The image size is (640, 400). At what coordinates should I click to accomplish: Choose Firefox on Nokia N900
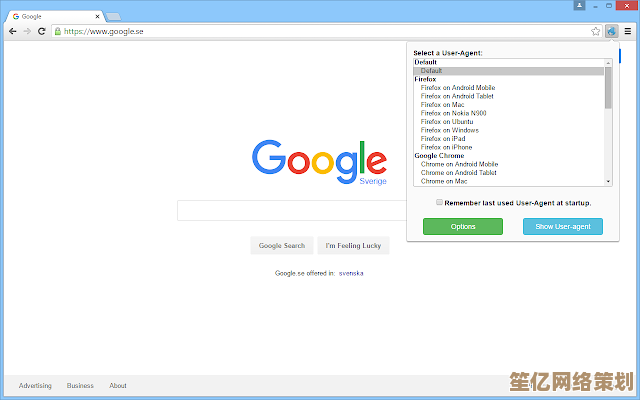(x=509, y=113)
